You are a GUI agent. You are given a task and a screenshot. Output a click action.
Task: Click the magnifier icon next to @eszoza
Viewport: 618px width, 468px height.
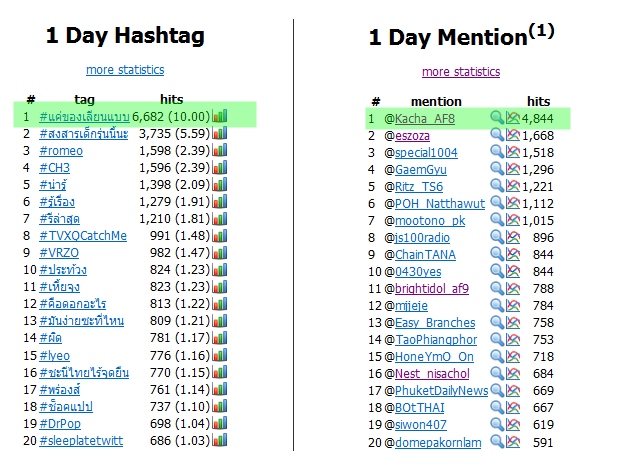tap(497, 135)
